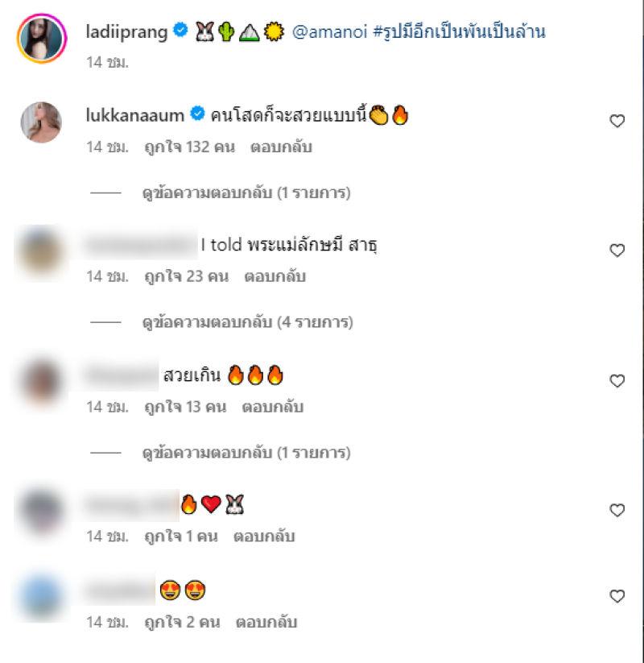
Task: Open lukkanaaum's profile avatar
Action: coord(41,122)
